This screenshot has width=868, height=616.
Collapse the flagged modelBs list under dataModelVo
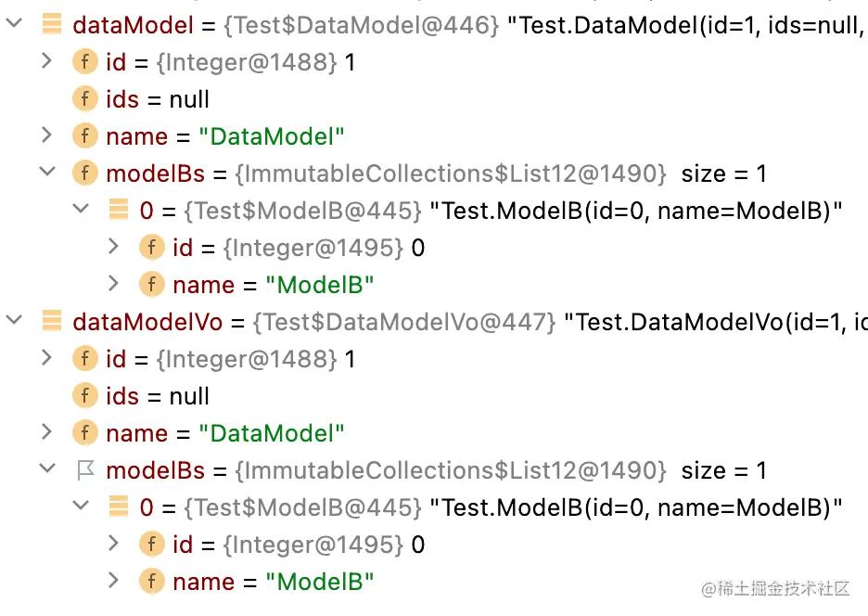tap(47, 470)
